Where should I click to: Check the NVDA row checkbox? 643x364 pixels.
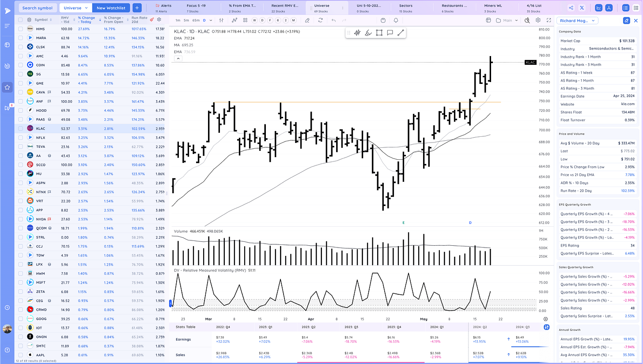20,219
